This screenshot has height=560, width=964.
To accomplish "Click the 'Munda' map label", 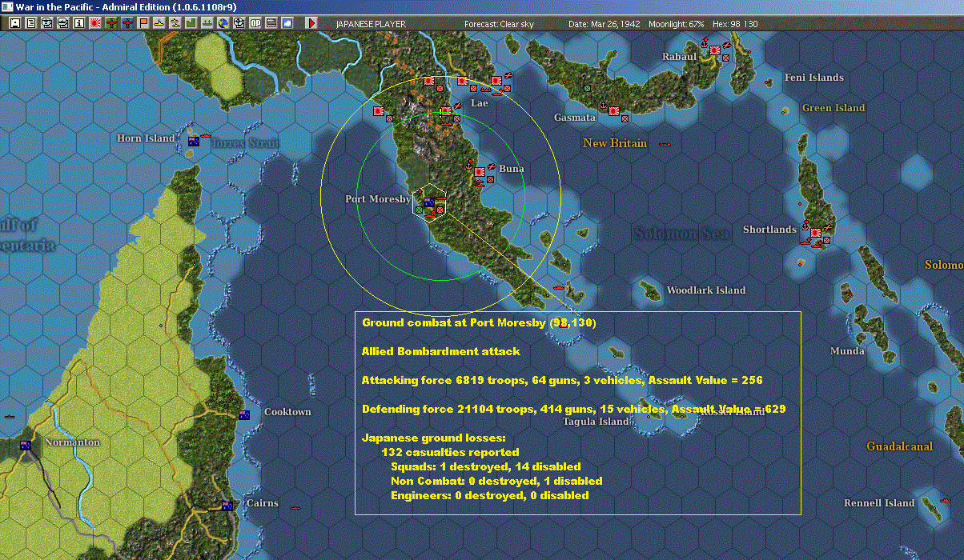I will coord(847,351).
